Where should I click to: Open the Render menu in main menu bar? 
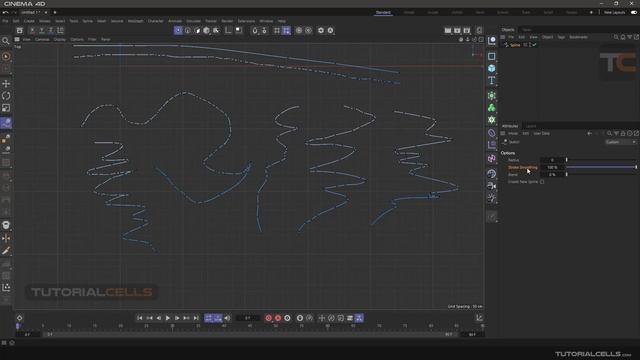tap(227, 21)
